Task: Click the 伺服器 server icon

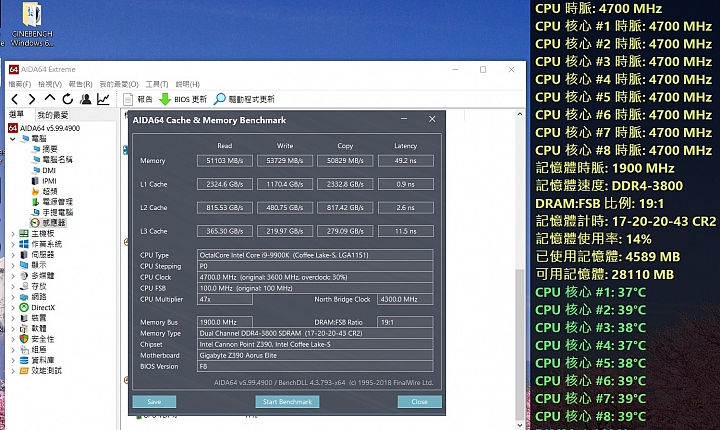Action: (24, 255)
